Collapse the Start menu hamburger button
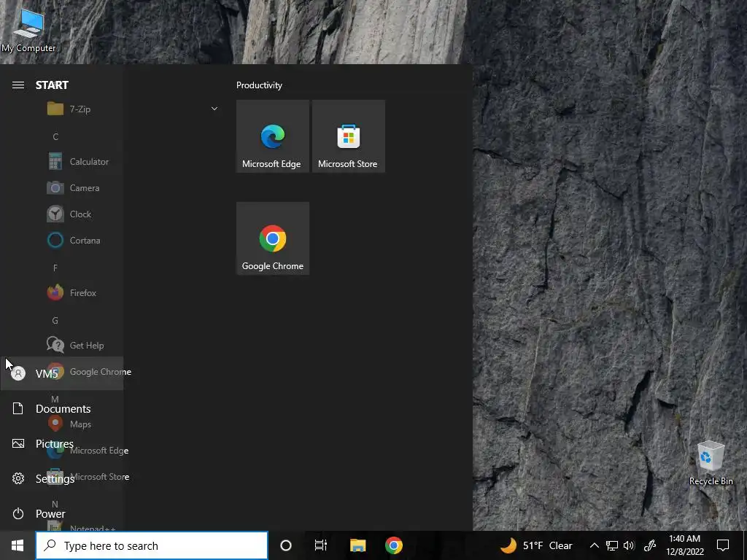The height and width of the screenshot is (560, 747). (18, 85)
